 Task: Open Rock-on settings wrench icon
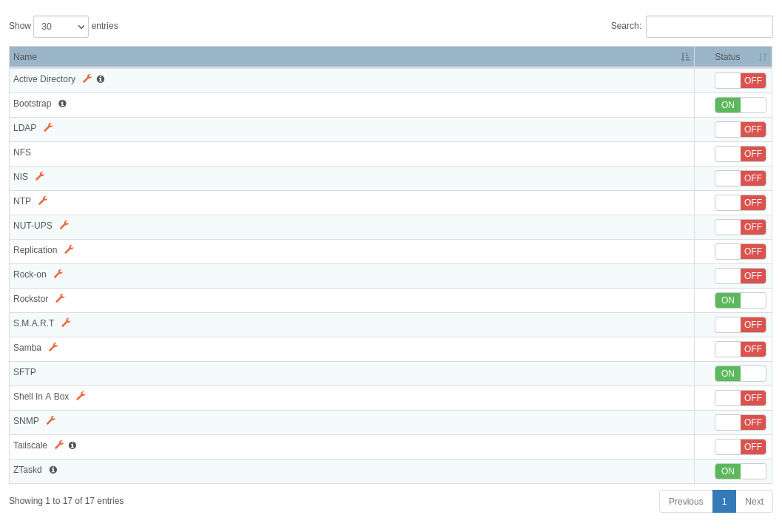tap(58, 275)
